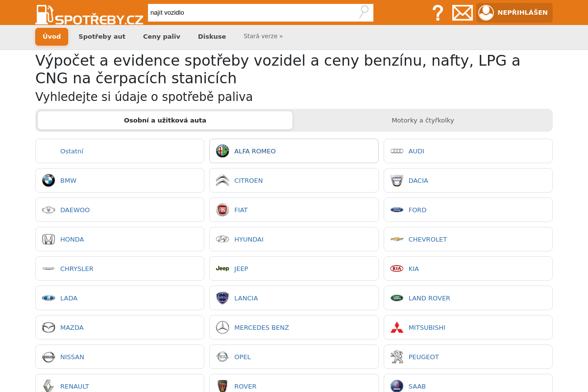This screenshot has height=392, width=588.
Task: Click the magnifier search icon
Action: 364,12
